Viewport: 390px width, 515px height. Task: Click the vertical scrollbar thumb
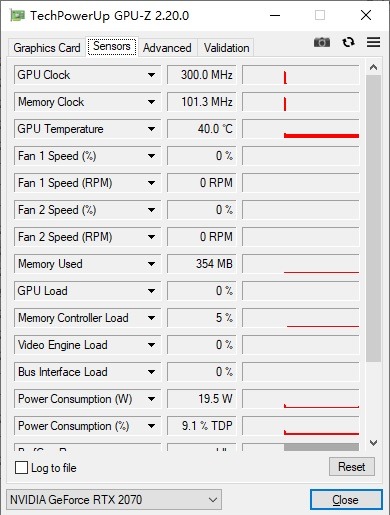[373, 218]
